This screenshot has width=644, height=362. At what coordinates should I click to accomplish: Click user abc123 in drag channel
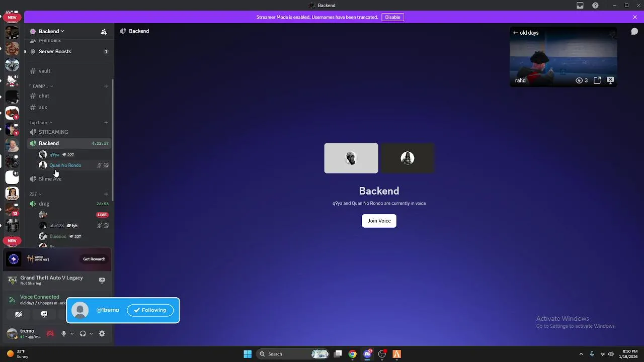click(x=74, y=226)
